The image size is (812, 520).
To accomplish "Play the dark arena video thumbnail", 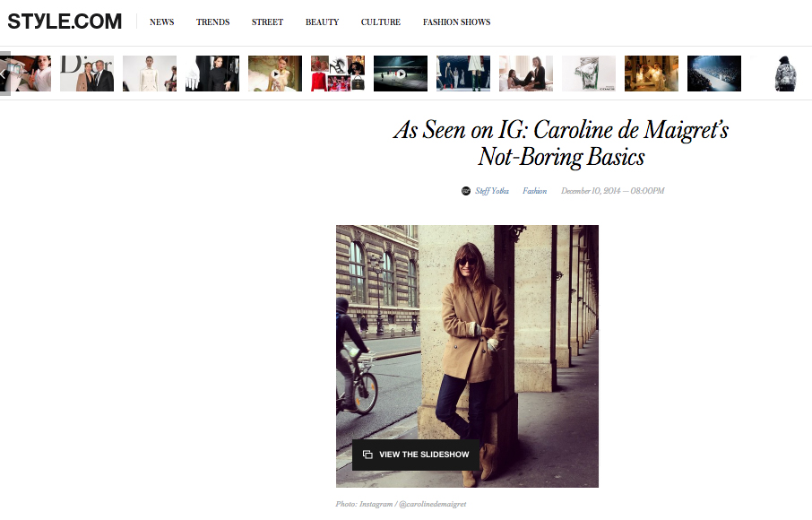I will click(401, 74).
